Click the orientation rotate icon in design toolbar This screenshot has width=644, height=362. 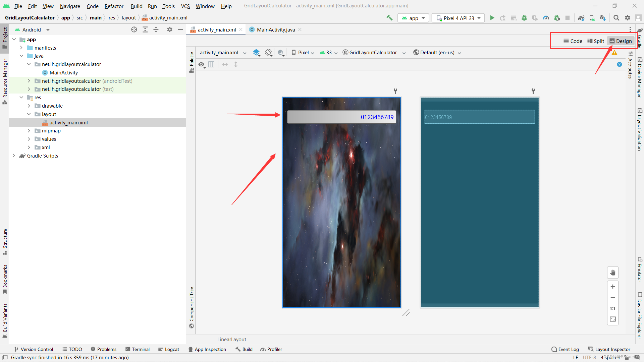click(x=268, y=53)
